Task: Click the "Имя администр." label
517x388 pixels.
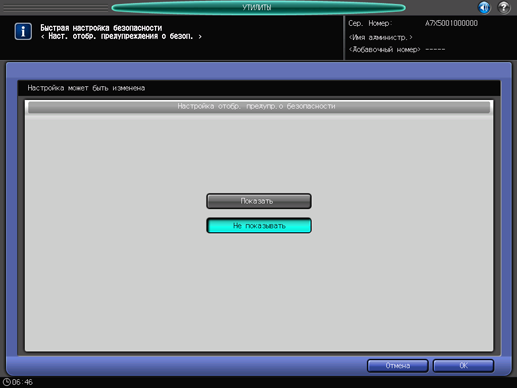Action: [x=380, y=37]
